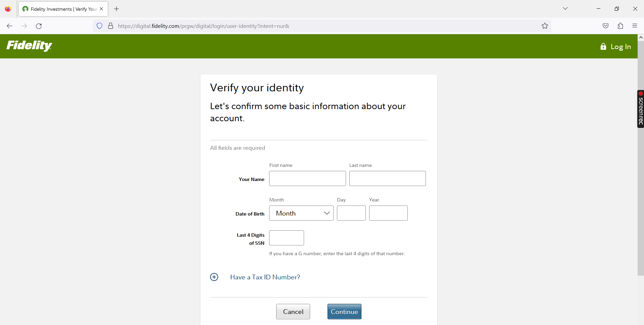Open the Month dropdown

coord(301,213)
